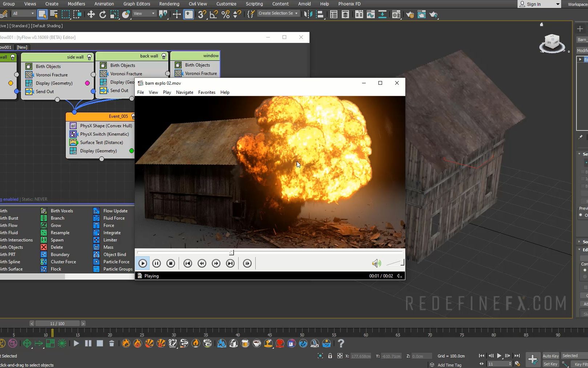Image resolution: width=588 pixels, height=368 pixels.
Task: Click the media player seek slider handle
Action: tap(231, 252)
